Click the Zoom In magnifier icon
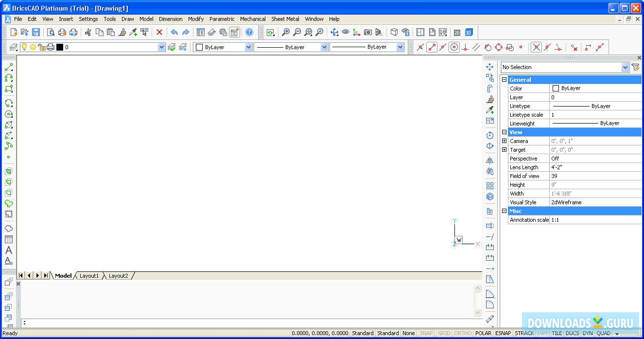Screen dimensions: 644x339 point(286,32)
